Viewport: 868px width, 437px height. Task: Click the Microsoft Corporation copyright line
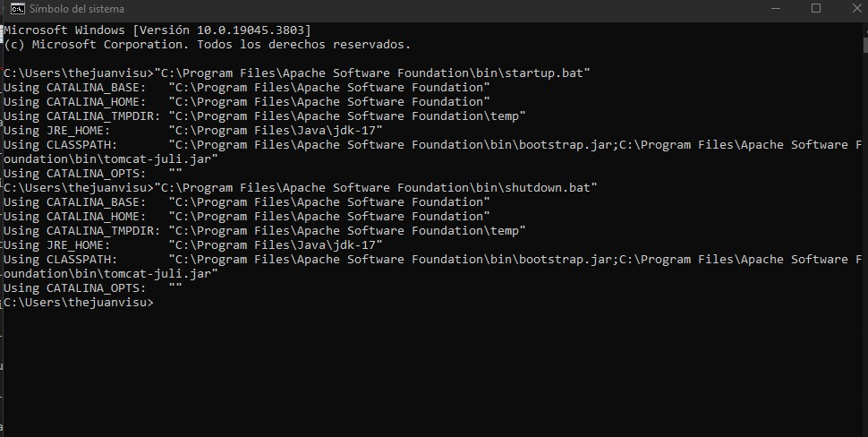coord(208,44)
